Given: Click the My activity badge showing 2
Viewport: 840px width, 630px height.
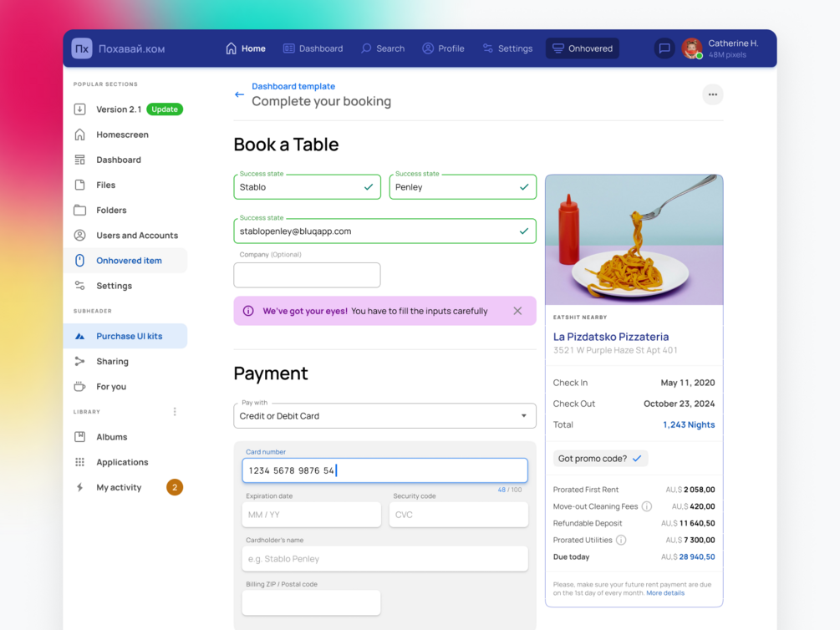Looking at the screenshot, I should point(175,487).
